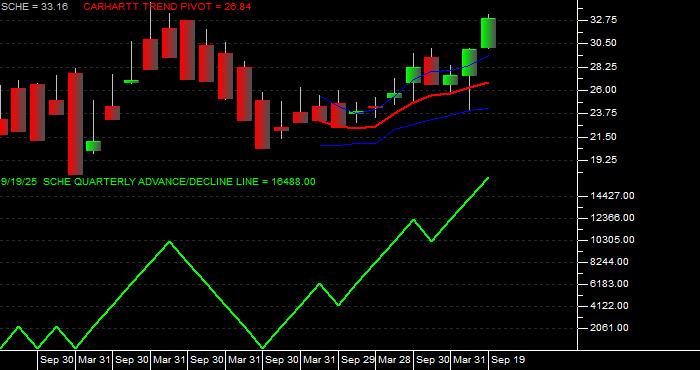Click the Mar 28 date label
Screen dimensions: 700x370
395,360
